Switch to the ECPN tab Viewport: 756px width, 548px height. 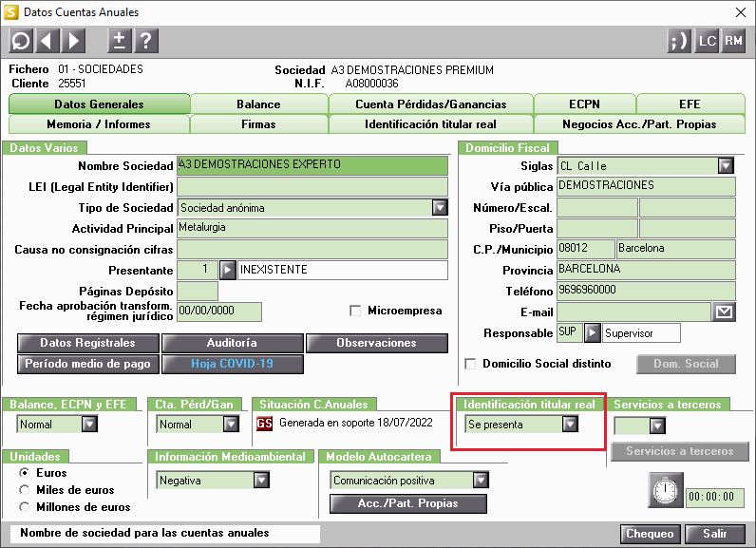tap(584, 104)
